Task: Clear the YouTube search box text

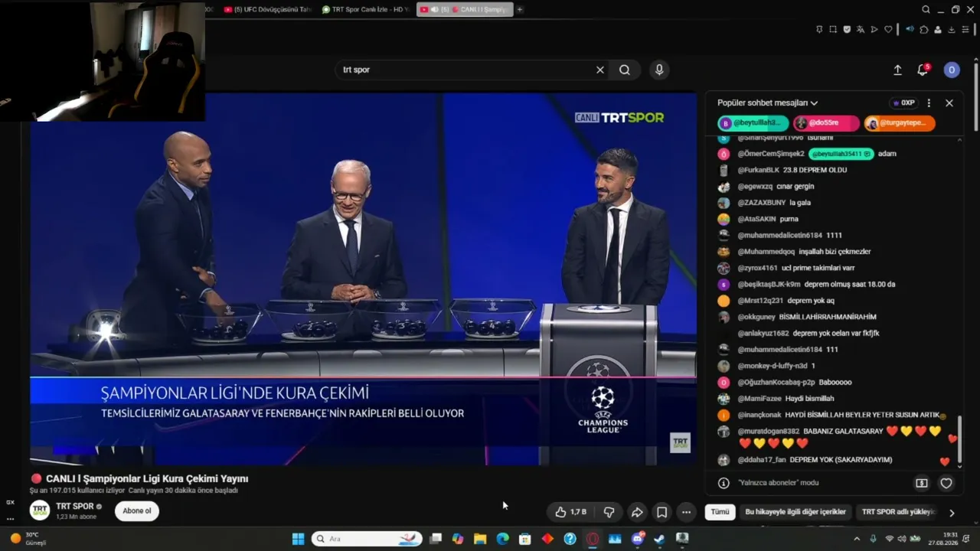Action: point(600,70)
